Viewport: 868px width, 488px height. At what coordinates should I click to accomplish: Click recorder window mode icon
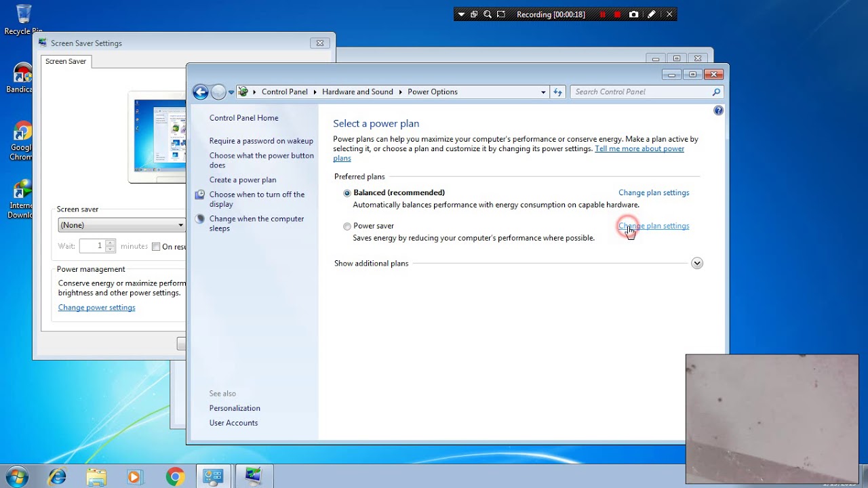(474, 14)
